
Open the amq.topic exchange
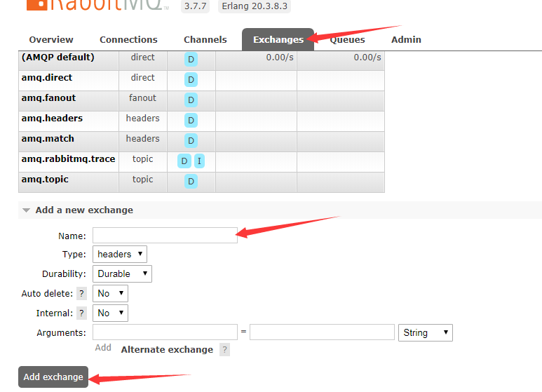point(45,180)
